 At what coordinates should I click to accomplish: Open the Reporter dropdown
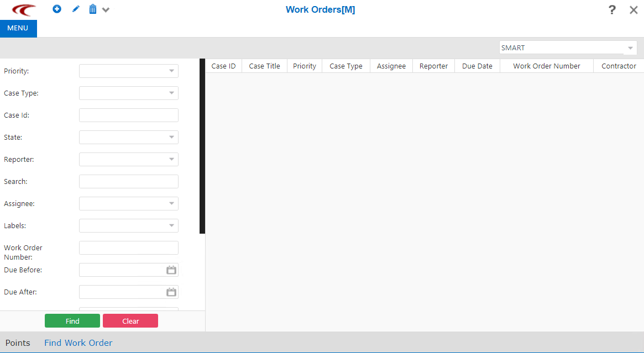172,159
